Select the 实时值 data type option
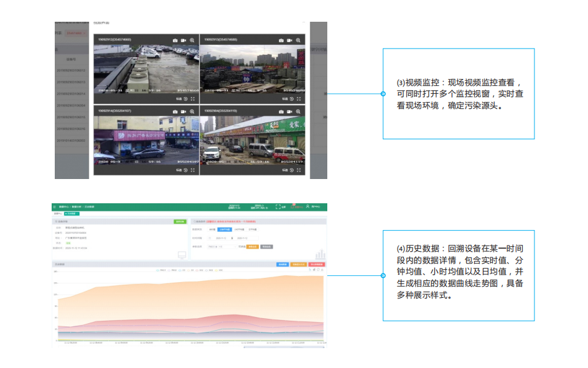Screen dimensions: 588x368 pyautogui.click(x=212, y=229)
